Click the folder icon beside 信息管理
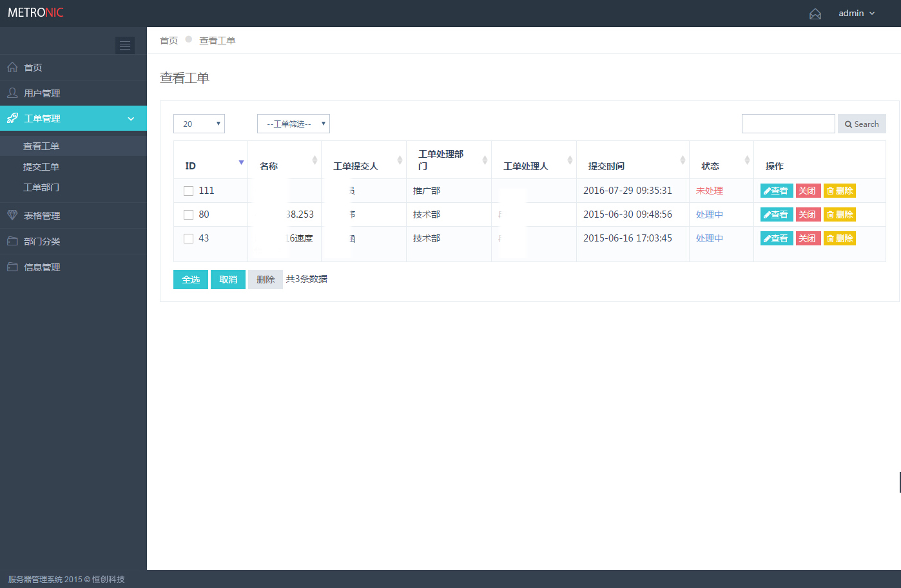The width and height of the screenshot is (901, 588). [x=12, y=267]
